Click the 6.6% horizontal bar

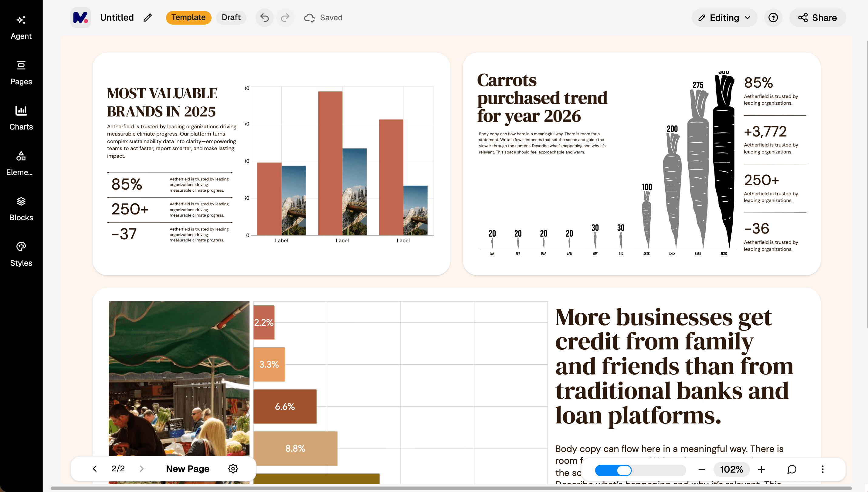pos(285,406)
